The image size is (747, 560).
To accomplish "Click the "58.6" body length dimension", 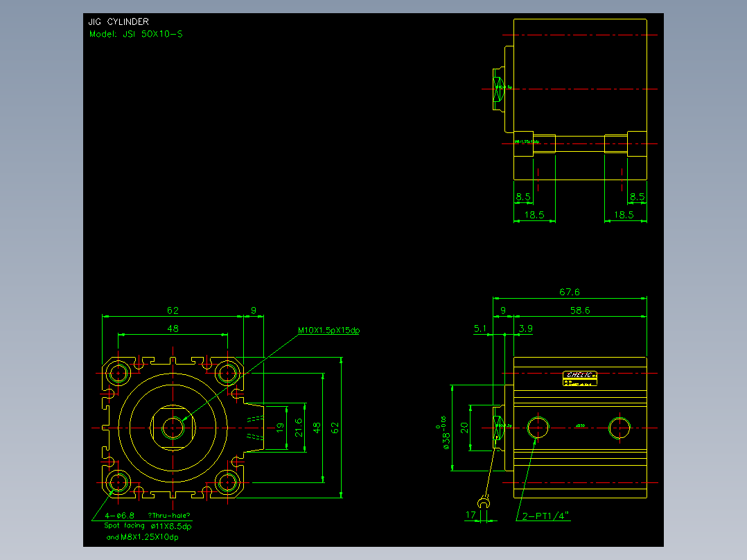I will click(x=580, y=310).
